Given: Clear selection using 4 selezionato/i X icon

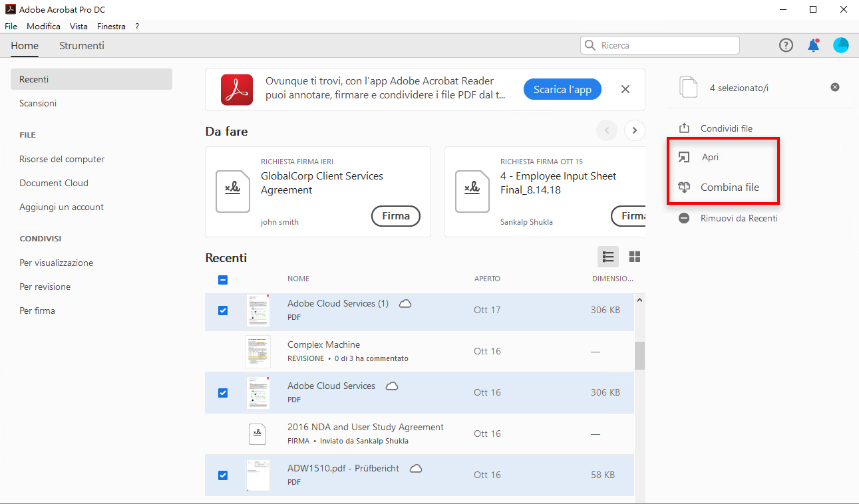Looking at the screenshot, I should [835, 87].
